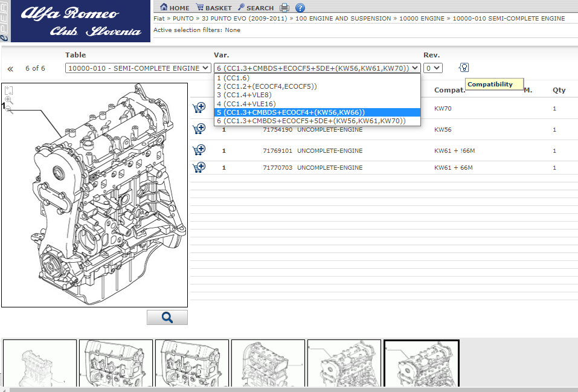Go to previous table with double chevron
Screen dimensions: 578x392
click(10, 69)
